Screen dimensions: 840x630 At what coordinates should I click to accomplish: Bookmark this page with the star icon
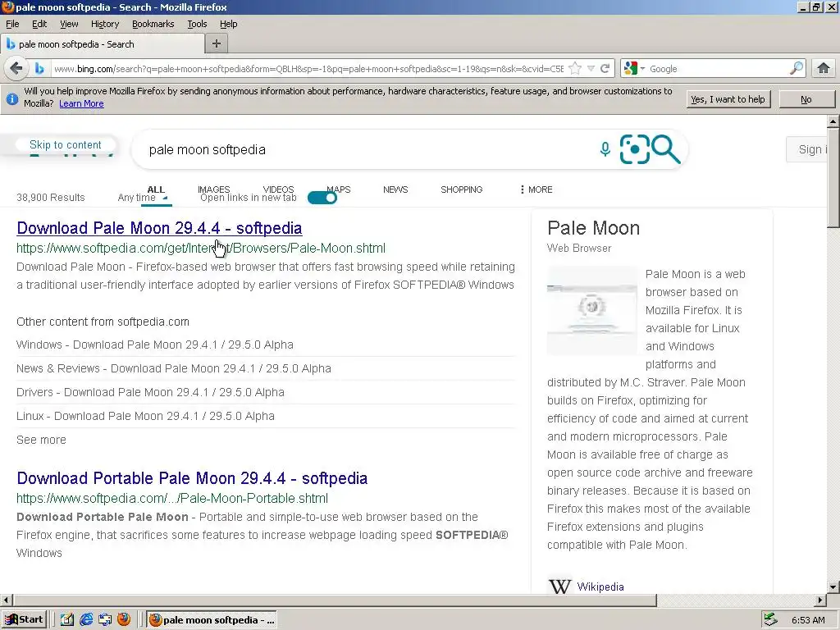click(575, 69)
